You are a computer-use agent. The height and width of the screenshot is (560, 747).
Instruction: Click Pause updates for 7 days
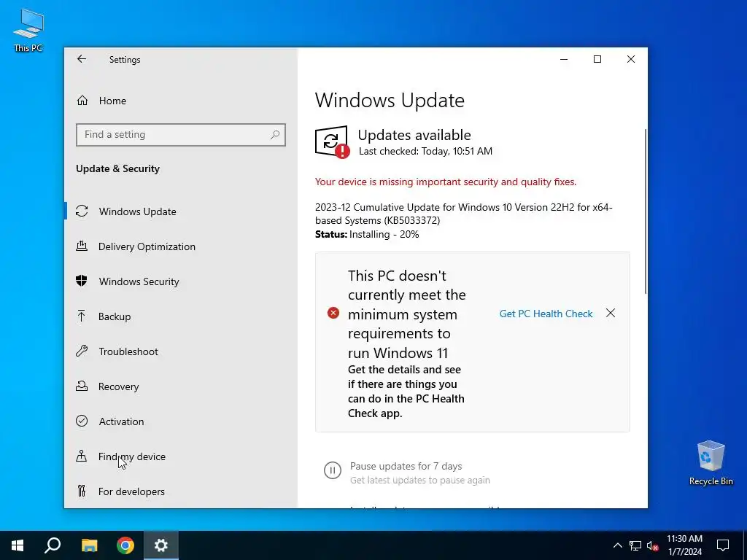tap(406, 466)
